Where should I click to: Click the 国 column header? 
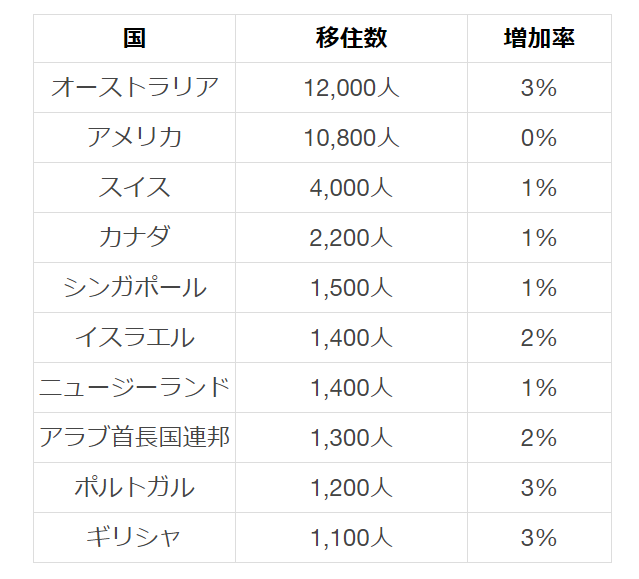tap(135, 38)
